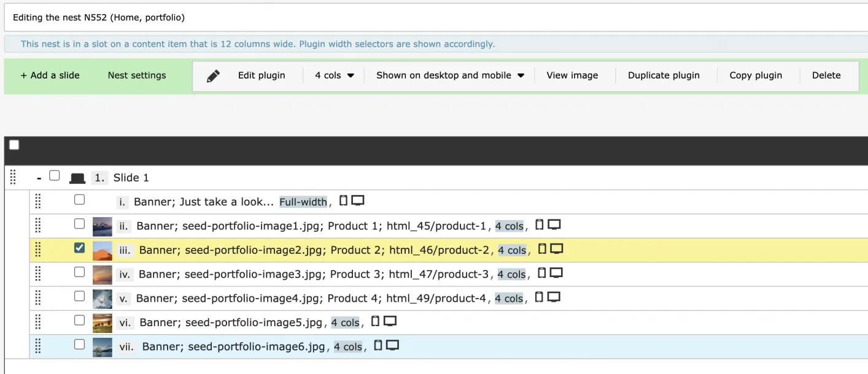
Task: Click the View image button
Action: coord(572,75)
